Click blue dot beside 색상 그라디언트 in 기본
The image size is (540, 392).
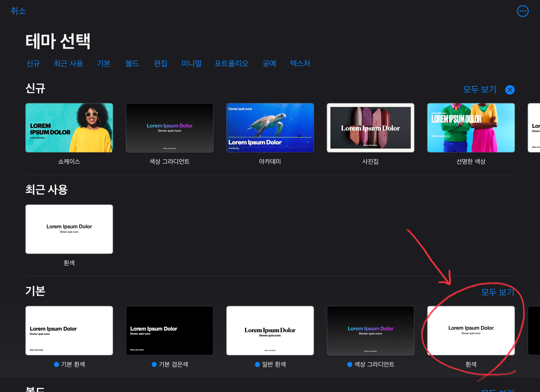pyautogui.click(x=350, y=364)
